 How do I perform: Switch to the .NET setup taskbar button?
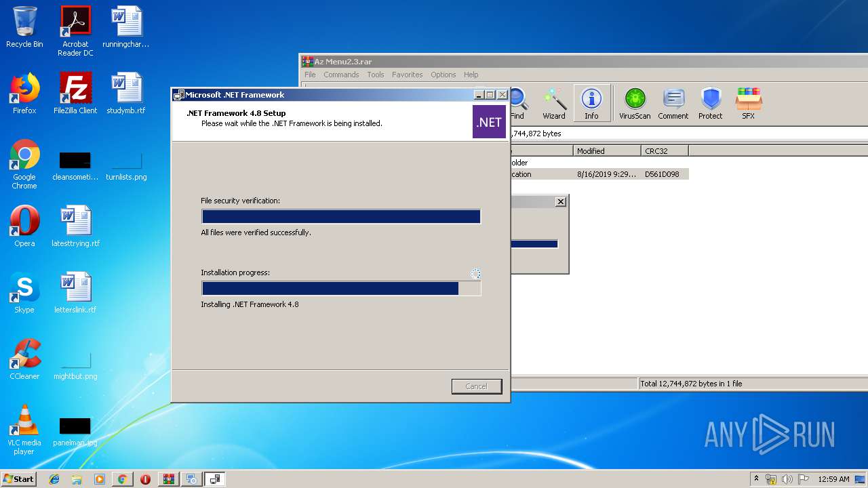(215, 479)
